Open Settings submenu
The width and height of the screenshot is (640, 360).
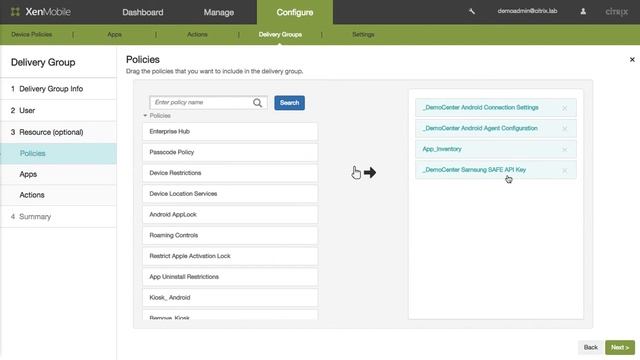tap(363, 35)
